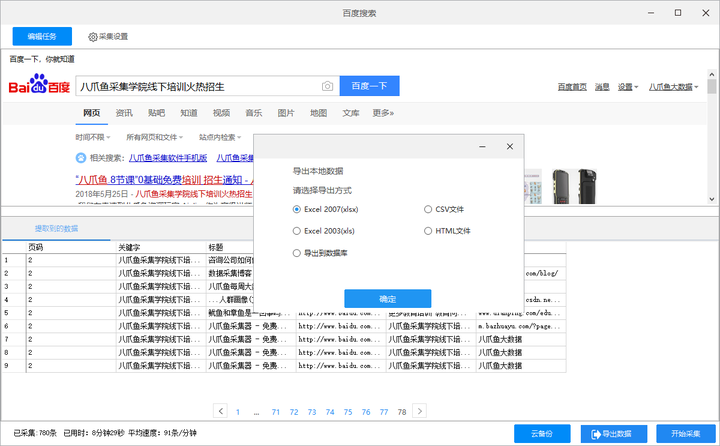Open related search 八爪鱼采集软件手机版
The image size is (720, 446).
point(168,158)
